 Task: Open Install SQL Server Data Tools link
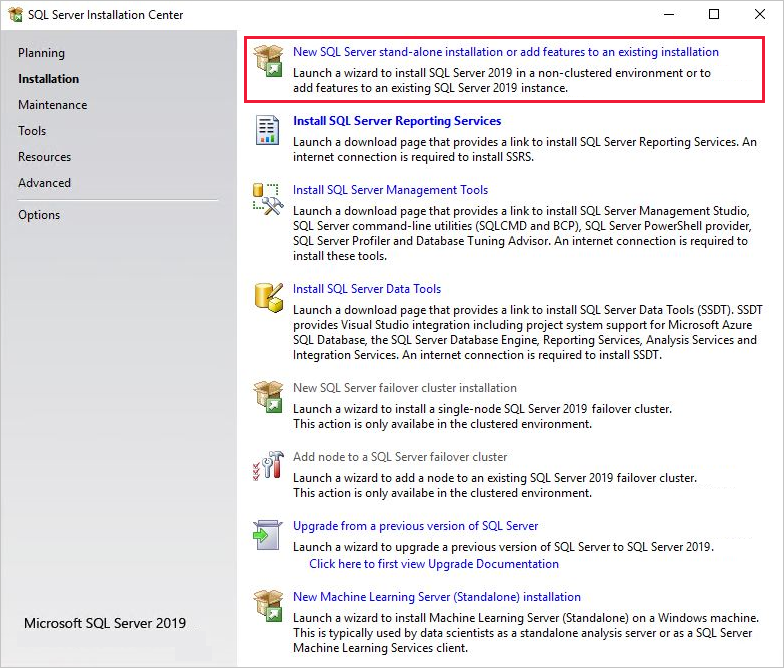click(367, 289)
